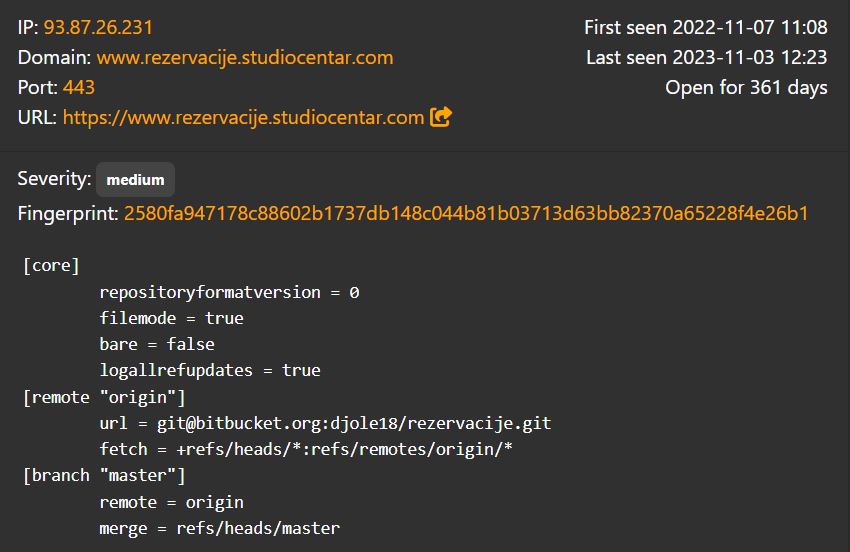Click the merge = refs/heads/master line
This screenshot has height=552, width=850.
coord(220,528)
